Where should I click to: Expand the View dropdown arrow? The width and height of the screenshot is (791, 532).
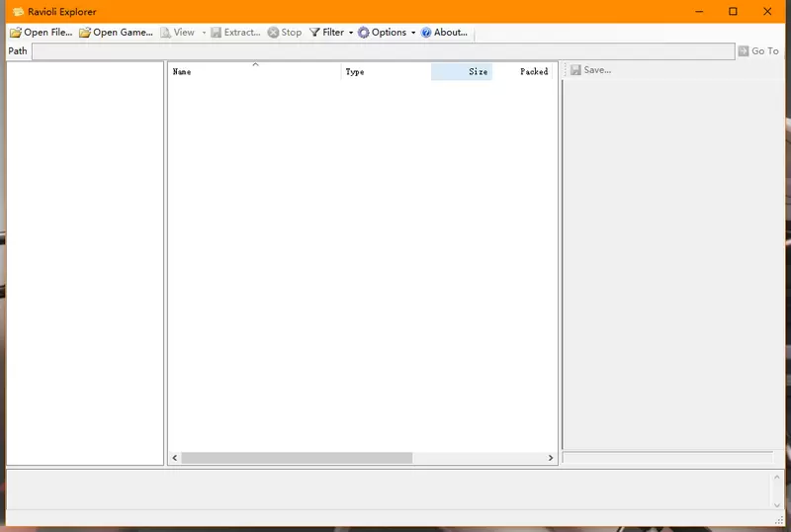[204, 33]
